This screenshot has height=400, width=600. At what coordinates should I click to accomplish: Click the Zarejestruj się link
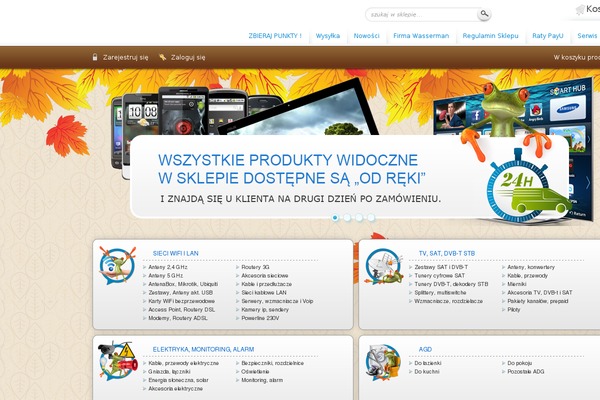126,57
